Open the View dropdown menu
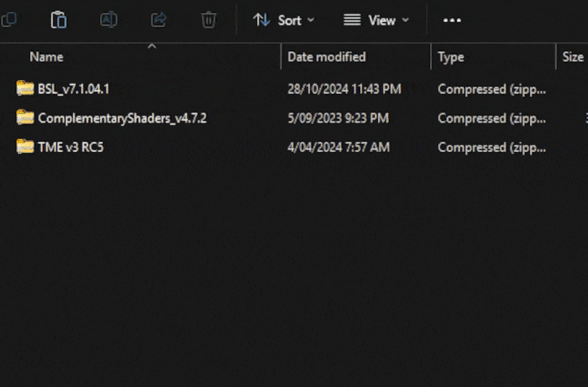 point(376,21)
